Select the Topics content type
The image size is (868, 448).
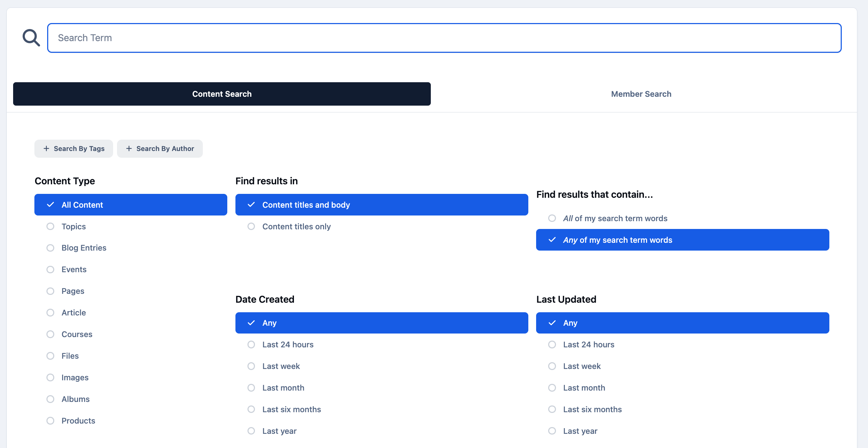pos(131,226)
